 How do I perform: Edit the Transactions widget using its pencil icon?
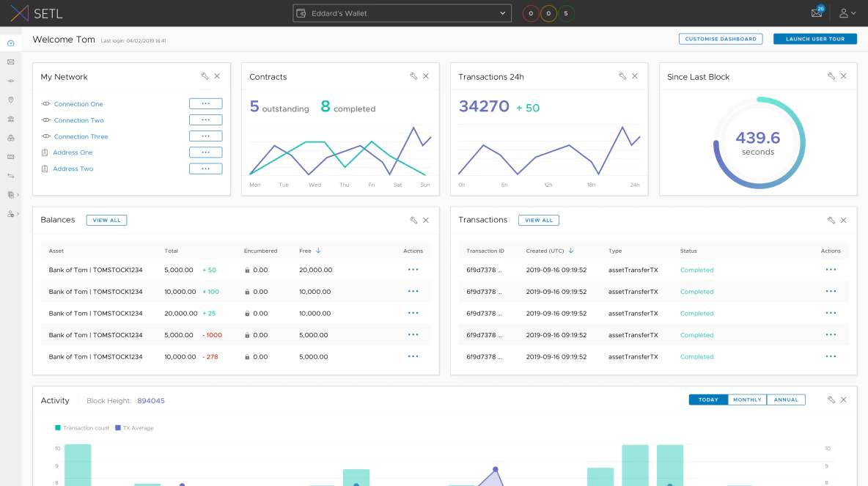coord(831,219)
